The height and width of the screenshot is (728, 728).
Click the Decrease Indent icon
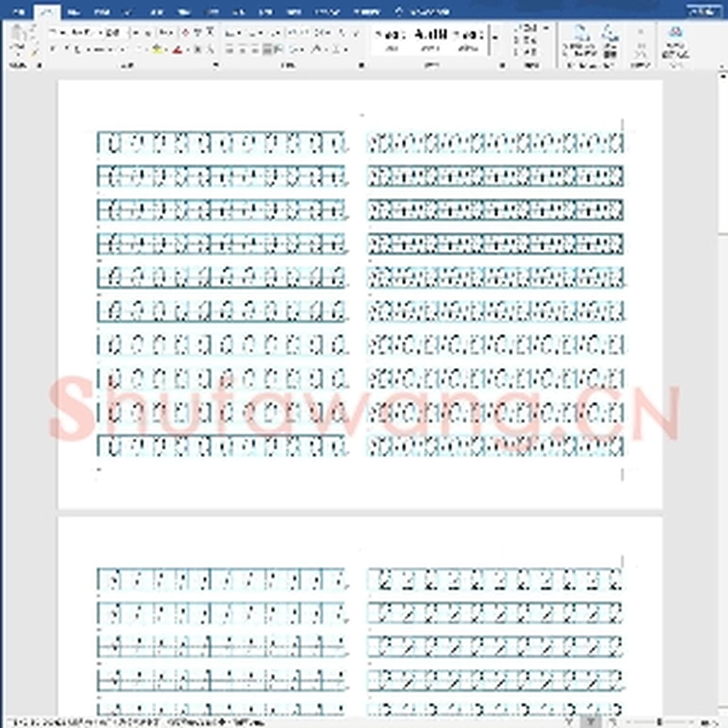(293, 33)
